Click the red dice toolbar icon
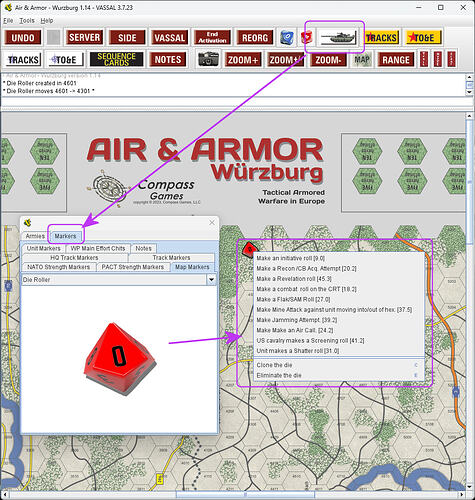Viewport: 475px width, 500px height. point(306,37)
